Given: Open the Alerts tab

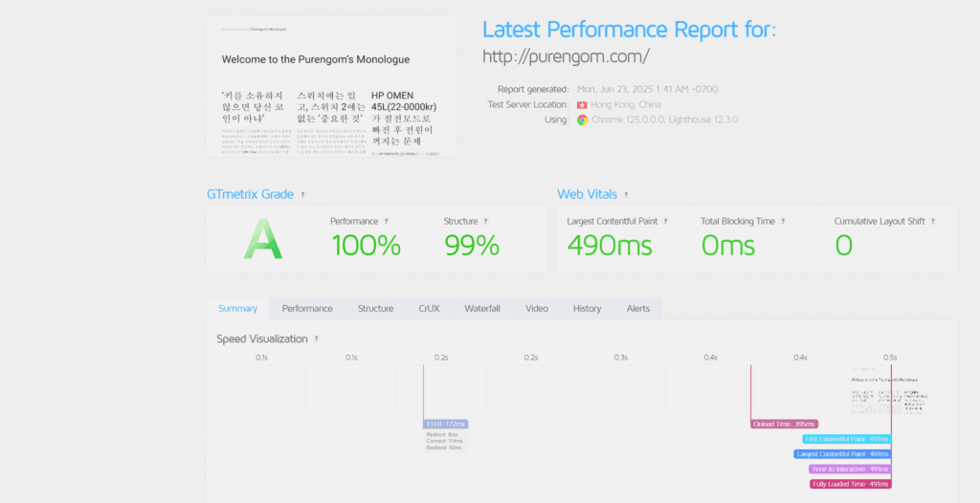Looking at the screenshot, I should pyautogui.click(x=638, y=309).
